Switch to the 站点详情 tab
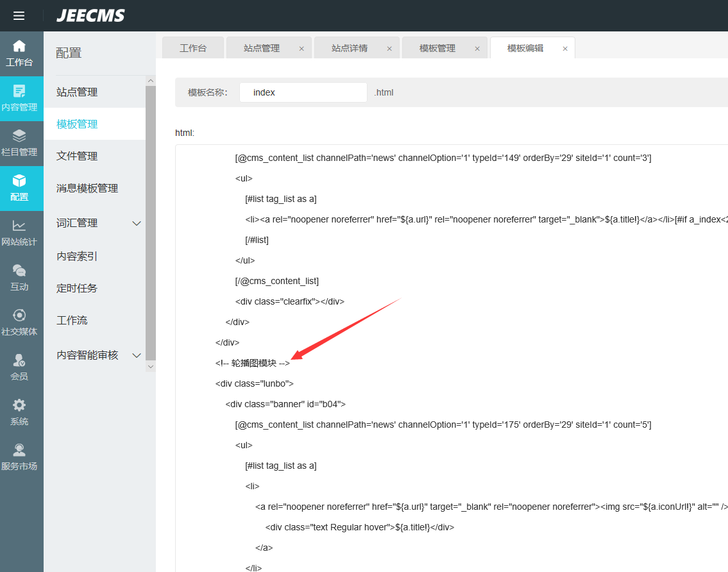Image resolution: width=728 pixels, height=572 pixels. 349,48
